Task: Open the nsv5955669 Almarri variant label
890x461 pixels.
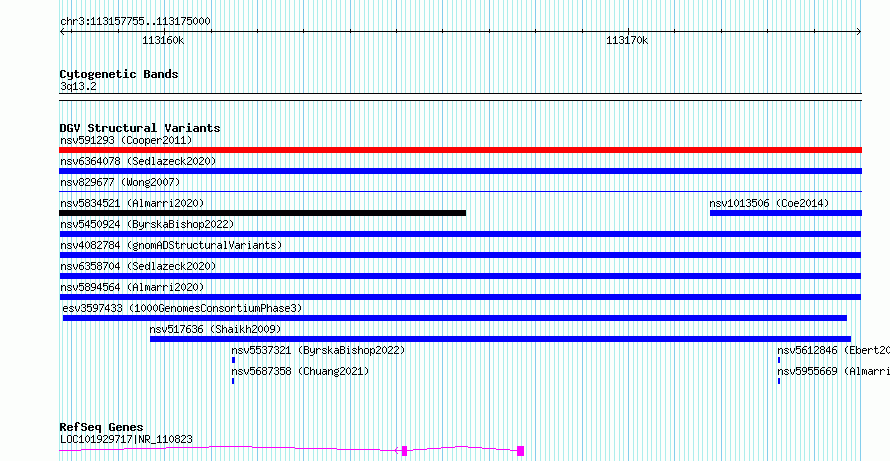Action: [833, 371]
